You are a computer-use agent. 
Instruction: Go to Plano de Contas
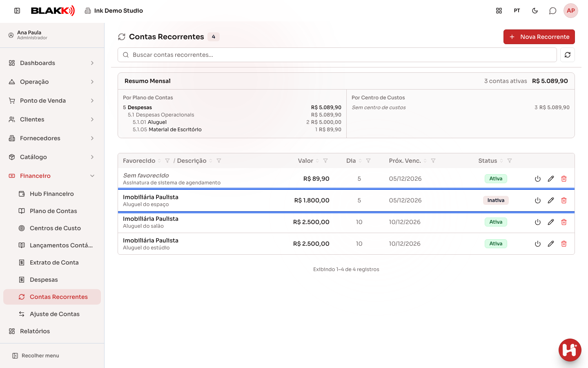(52, 211)
